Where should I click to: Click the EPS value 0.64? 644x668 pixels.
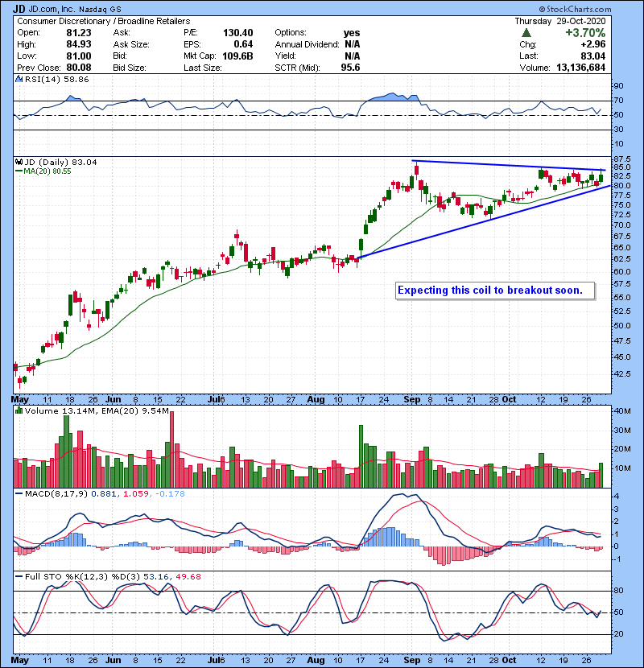click(243, 44)
